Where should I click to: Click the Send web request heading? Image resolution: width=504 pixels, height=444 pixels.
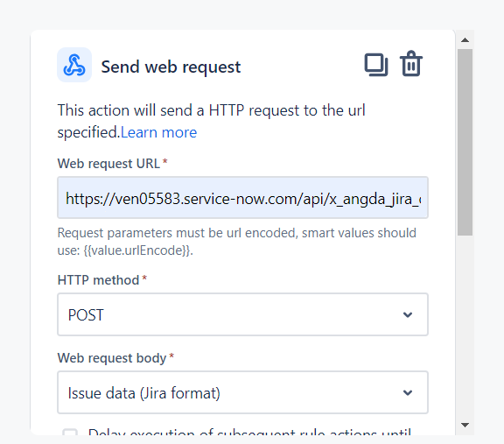click(x=171, y=67)
